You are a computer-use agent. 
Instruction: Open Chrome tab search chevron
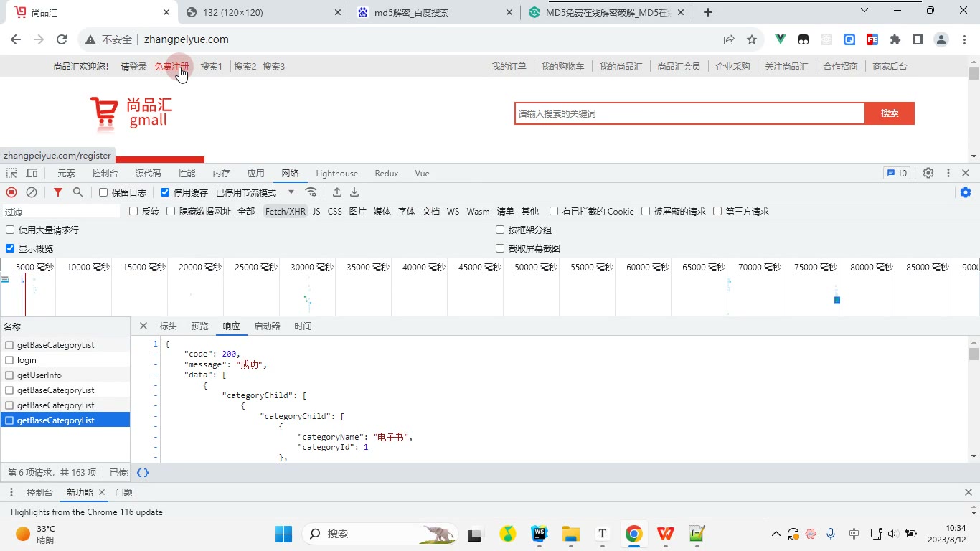click(864, 11)
